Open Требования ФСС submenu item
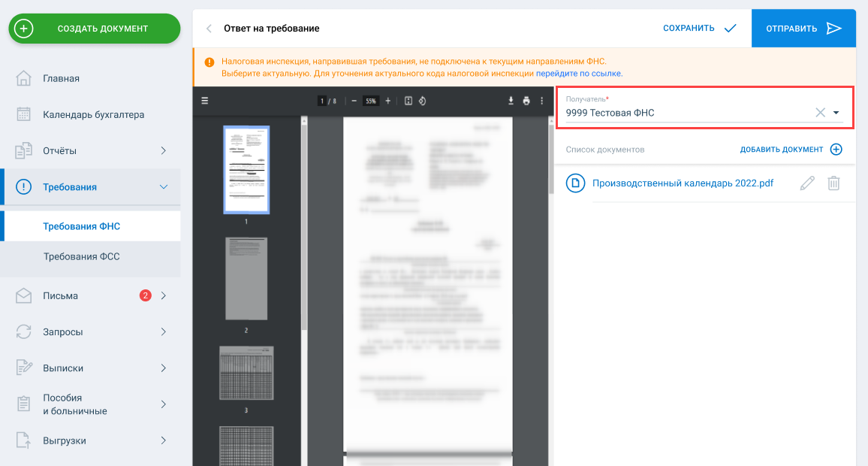 (81, 257)
